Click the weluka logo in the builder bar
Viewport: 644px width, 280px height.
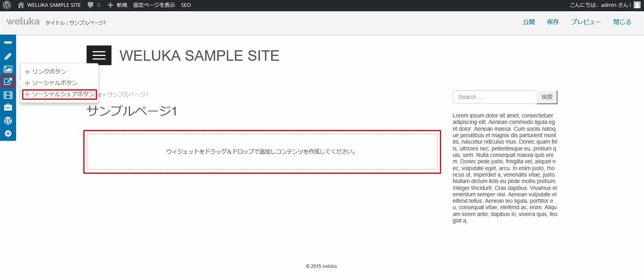[x=23, y=21]
